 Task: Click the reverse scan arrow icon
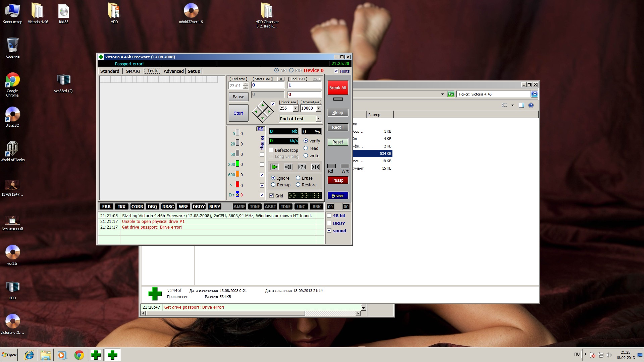coord(288,167)
